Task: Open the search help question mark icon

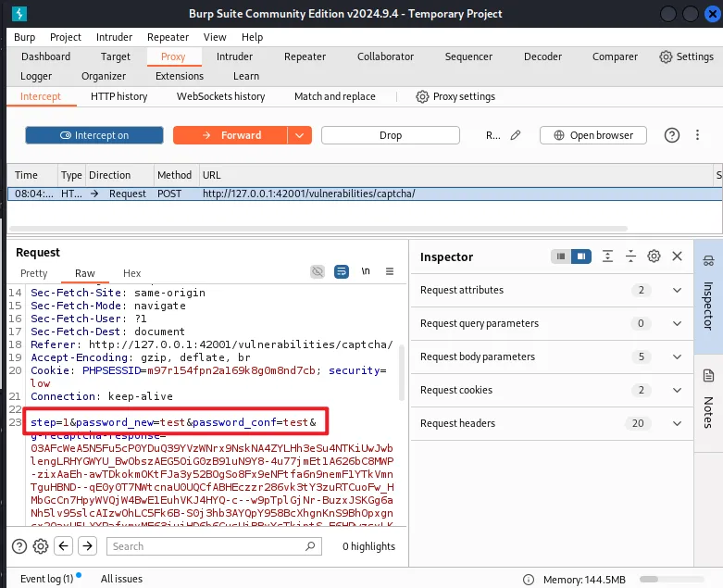Action: [x=19, y=546]
